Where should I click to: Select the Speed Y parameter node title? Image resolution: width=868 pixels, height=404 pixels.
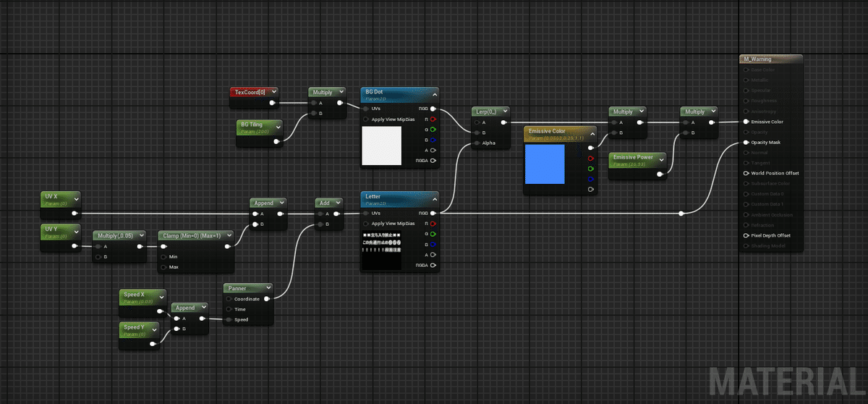(x=135, y=327)
